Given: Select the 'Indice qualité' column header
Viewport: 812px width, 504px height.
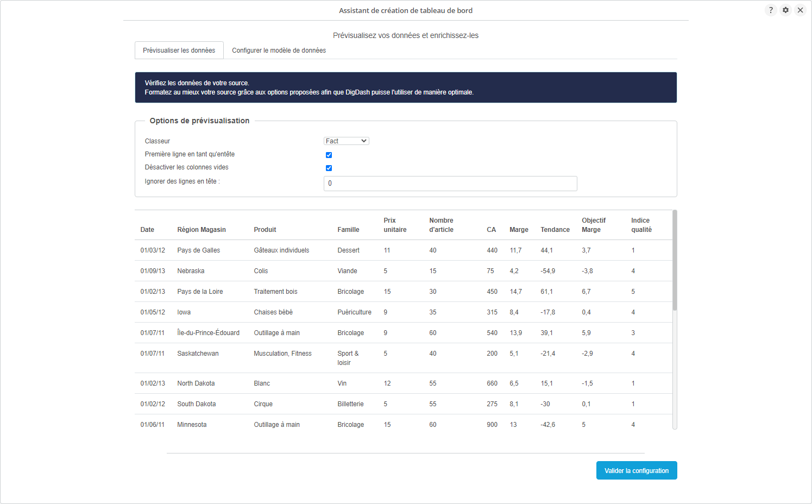Looking at the screenshot, I should pos(641,225).
